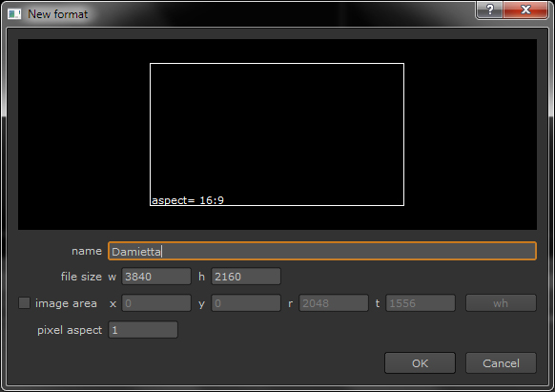Click the image area label text

(x=66, y=303)
